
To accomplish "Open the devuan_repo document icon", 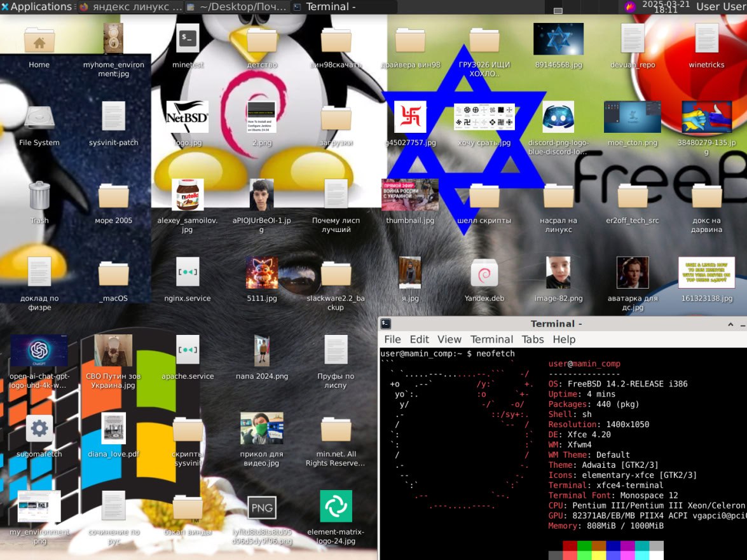I will point(633,38).
